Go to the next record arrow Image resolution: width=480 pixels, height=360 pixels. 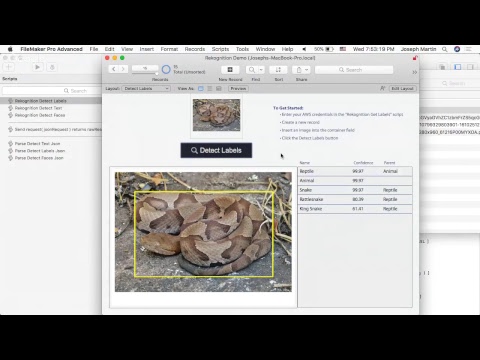(x=123, y=69)
